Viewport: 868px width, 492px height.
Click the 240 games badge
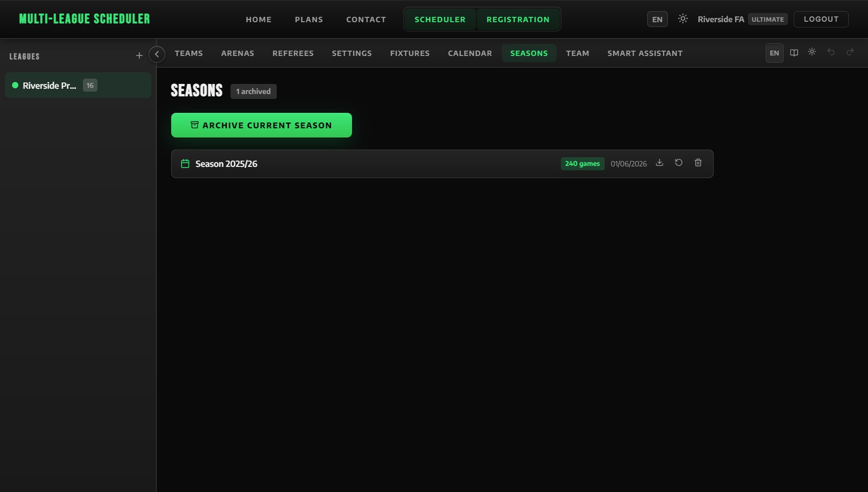click(x=583, y=164)
